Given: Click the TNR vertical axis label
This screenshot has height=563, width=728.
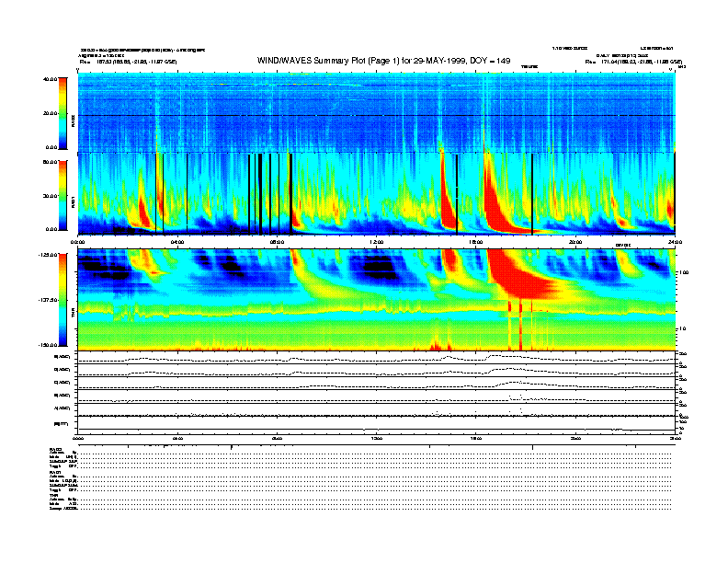Looking at the screenshot, I should coord(73,315).
